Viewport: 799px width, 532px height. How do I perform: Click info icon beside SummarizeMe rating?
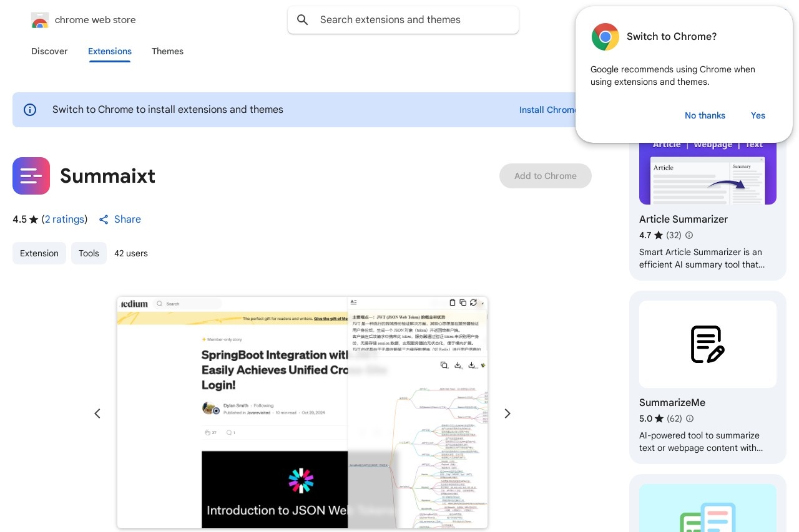click(x=690, y=419)
